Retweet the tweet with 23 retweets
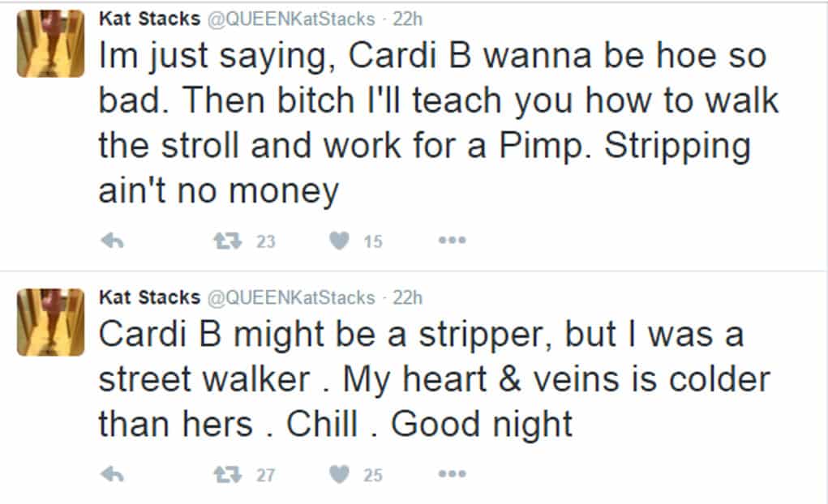 click(x=228, y=241)
